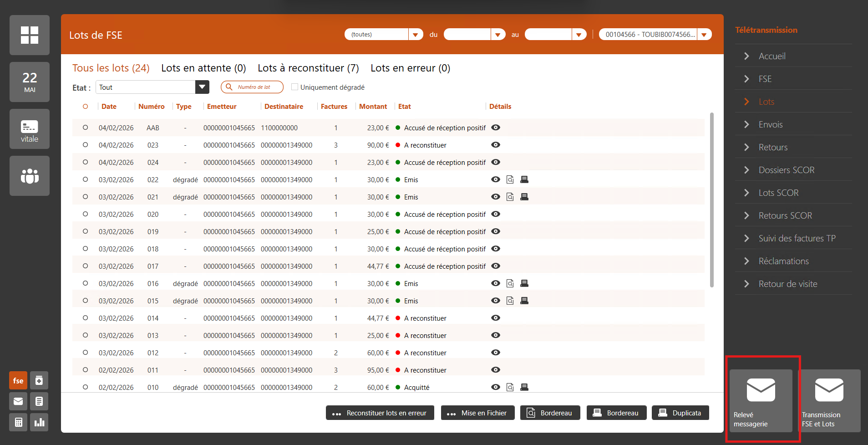The image size is (868, 445).
Task: View details eye for lot AAB
Action: pyautogui.click(x=496, y=128)
